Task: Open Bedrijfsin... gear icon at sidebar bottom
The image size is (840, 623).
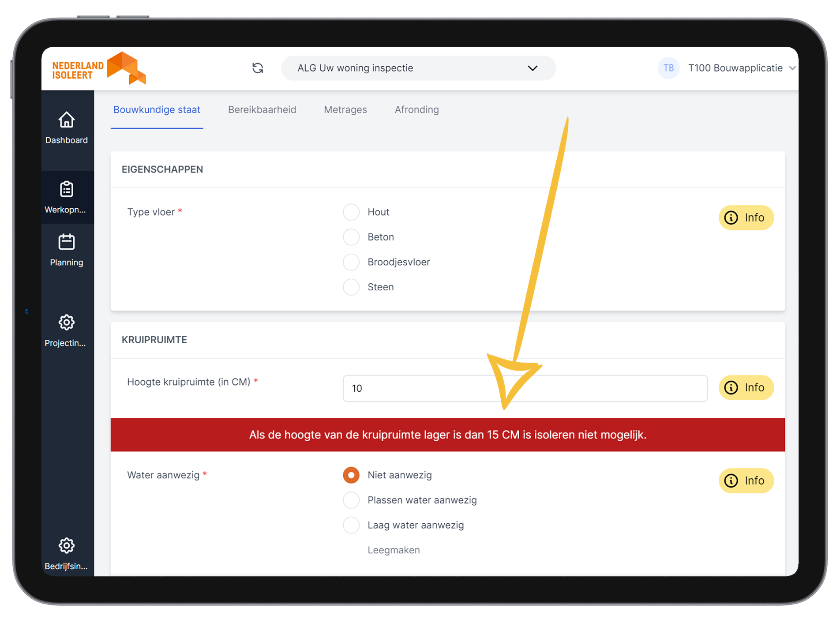Action: (x=67, y=546)
